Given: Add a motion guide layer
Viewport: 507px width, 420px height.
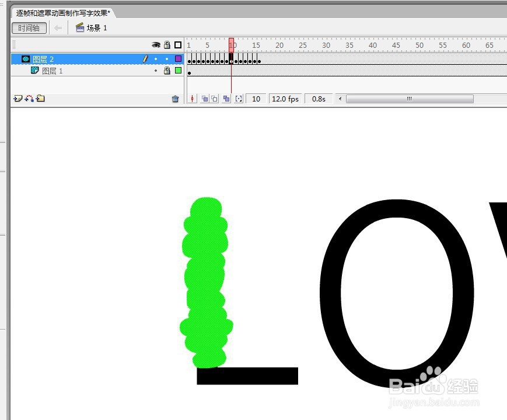Looking at the screenshot, I should click(x=29, y=99).
